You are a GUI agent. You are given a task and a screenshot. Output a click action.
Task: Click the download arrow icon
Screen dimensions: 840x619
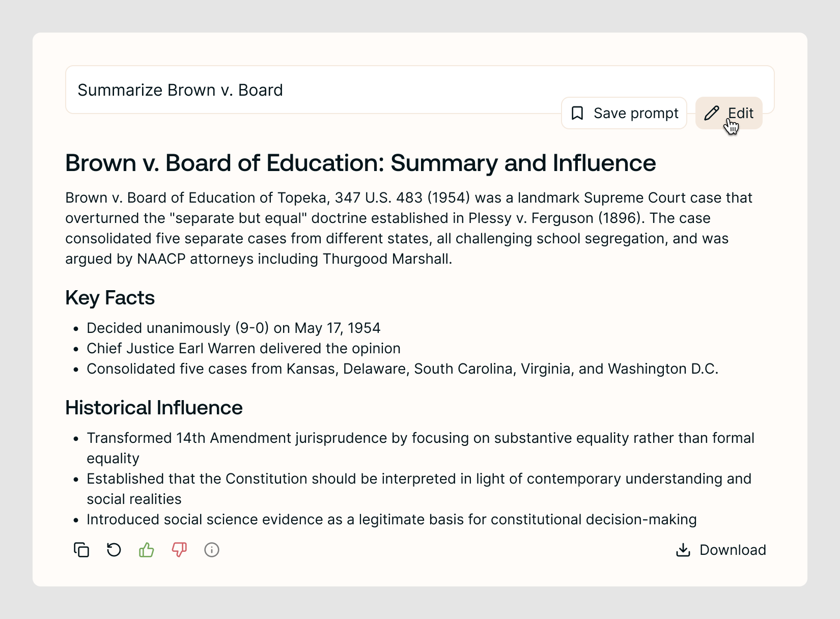tap(683, 550)
